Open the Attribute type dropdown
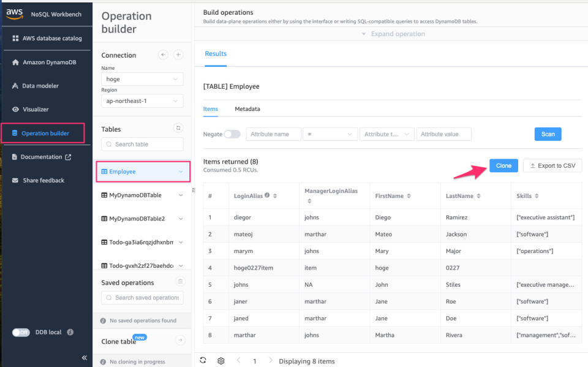 [x=386, y=134]
